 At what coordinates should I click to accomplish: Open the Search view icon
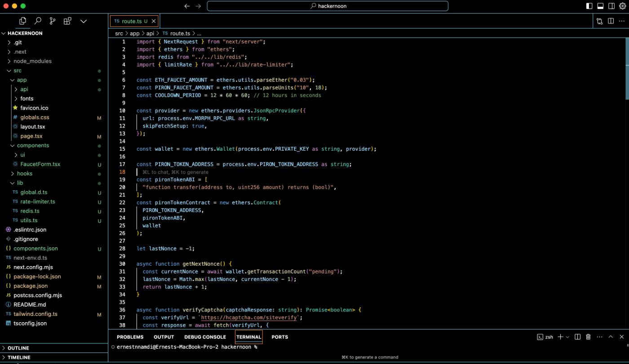[x=38, y=21]
